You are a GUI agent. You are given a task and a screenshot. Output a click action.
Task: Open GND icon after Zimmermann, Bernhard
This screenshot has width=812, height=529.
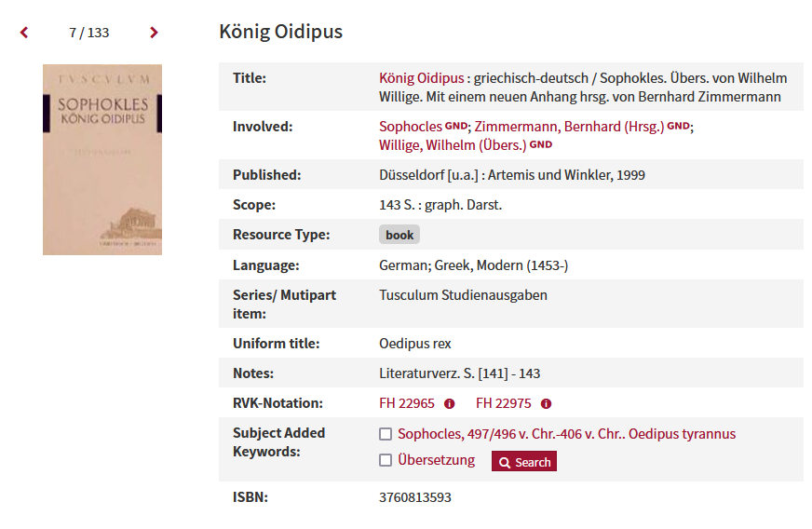pos(678,126)
